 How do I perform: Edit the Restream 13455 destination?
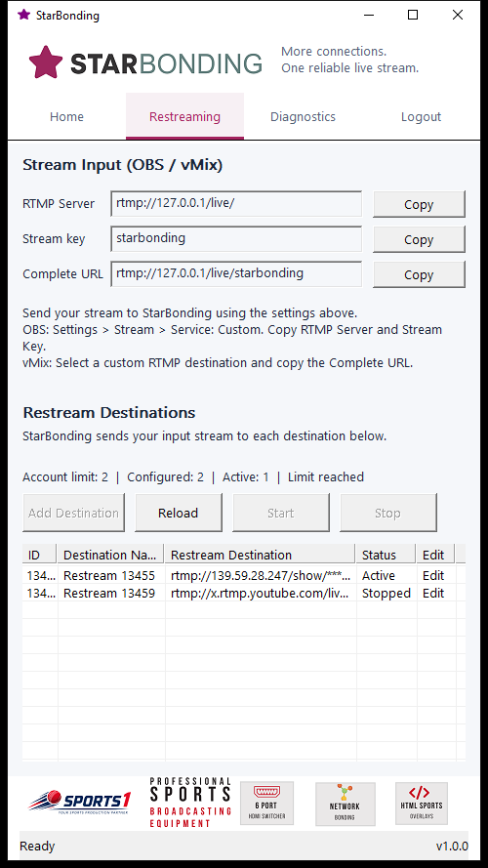tap(433, 576)
